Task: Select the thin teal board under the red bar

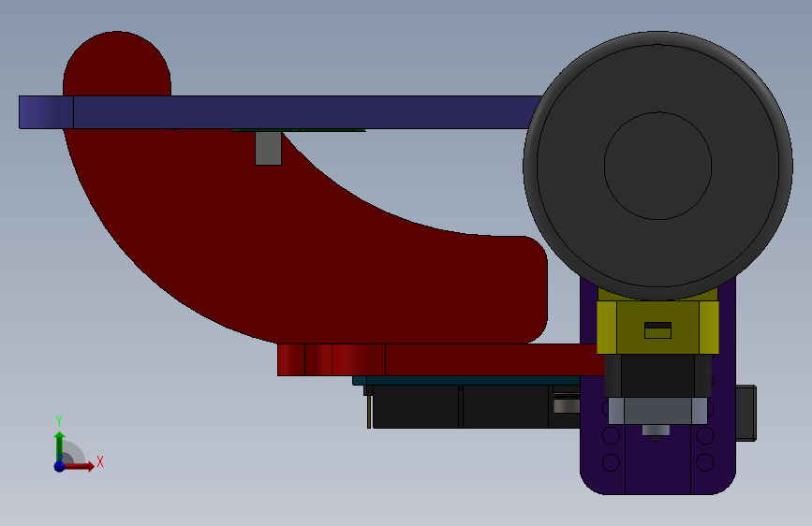Action: click(x=466, y=381)
